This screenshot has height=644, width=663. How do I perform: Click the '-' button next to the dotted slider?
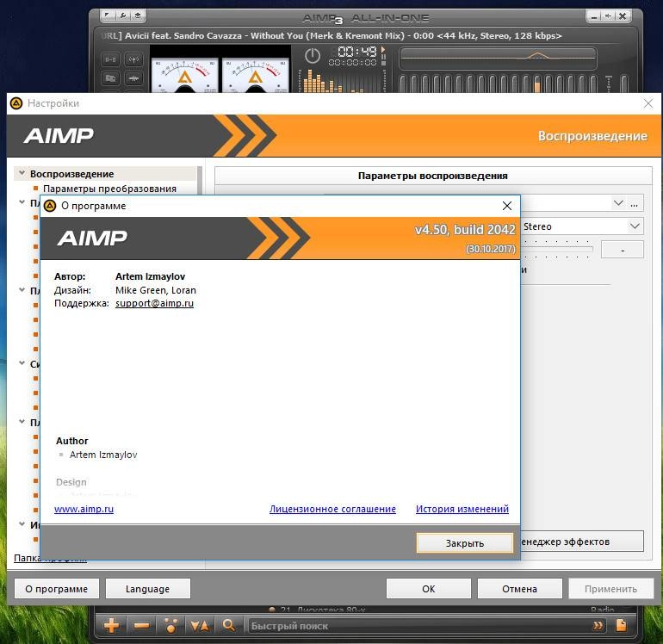pyautogui.click(x=623, y=250)
